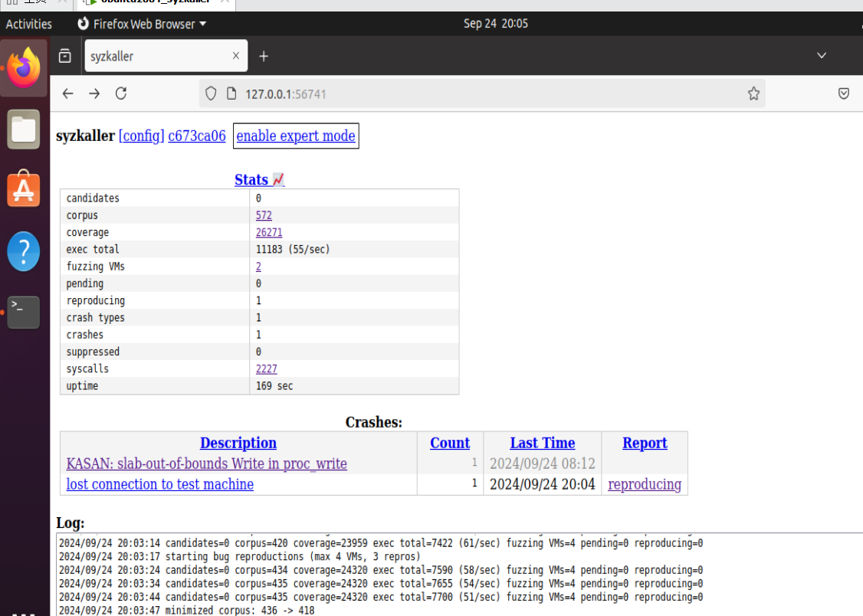Open the Activities overview
This screenshot has height=616, width=863.
(29, 24)
